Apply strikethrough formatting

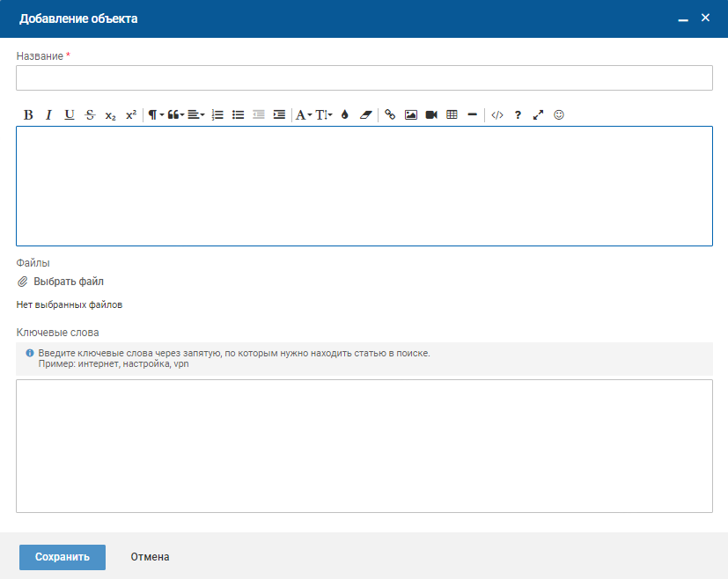(x=90, y=114)
